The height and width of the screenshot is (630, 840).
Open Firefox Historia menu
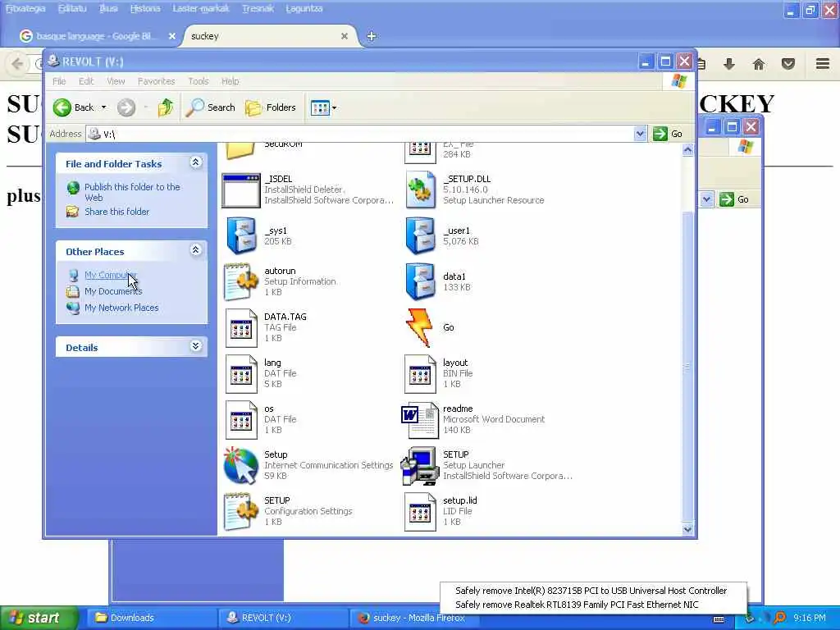[145, 8]
